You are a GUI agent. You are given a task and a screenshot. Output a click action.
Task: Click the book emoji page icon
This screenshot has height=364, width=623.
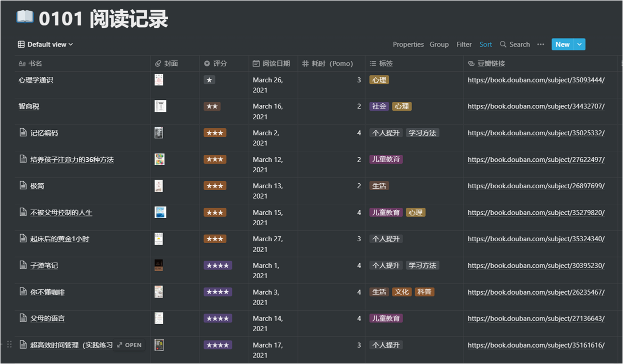click(25, 18)
